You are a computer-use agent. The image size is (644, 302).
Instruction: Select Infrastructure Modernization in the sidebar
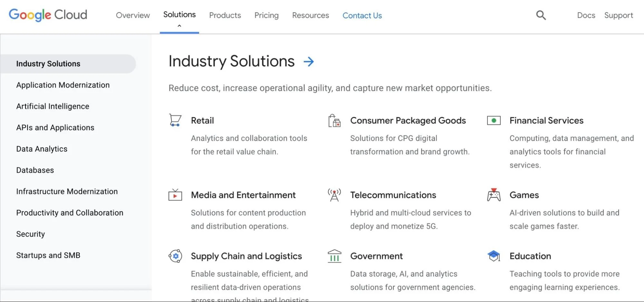(x=67, y=191)
